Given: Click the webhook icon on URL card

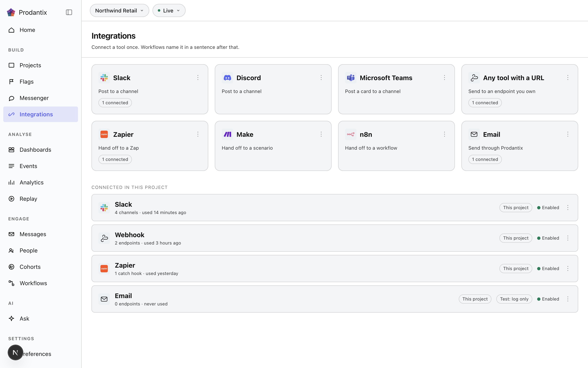Looking at the screenshot, I should pyautogui.click(x=474, y=78).
